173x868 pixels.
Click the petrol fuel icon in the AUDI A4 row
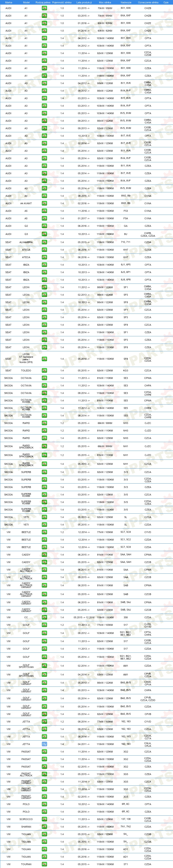pos(44,196)
